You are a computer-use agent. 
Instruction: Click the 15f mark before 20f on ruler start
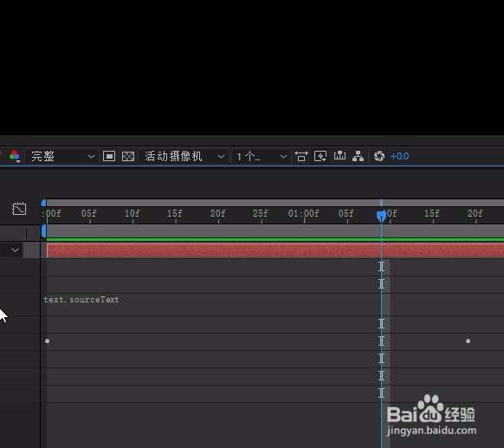[x=175, y=213]
